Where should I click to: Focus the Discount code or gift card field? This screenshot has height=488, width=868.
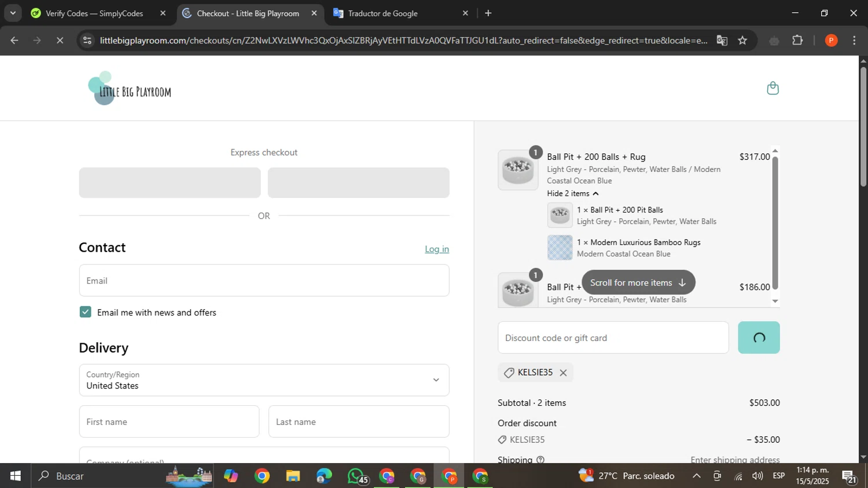tap(613, 337)
